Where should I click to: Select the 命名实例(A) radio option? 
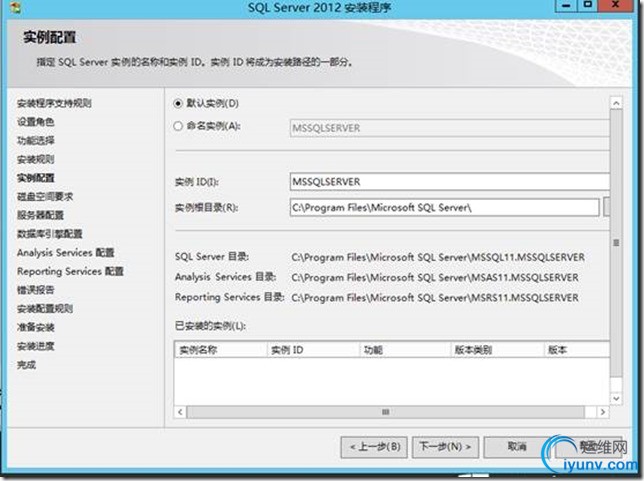[177, 126]
